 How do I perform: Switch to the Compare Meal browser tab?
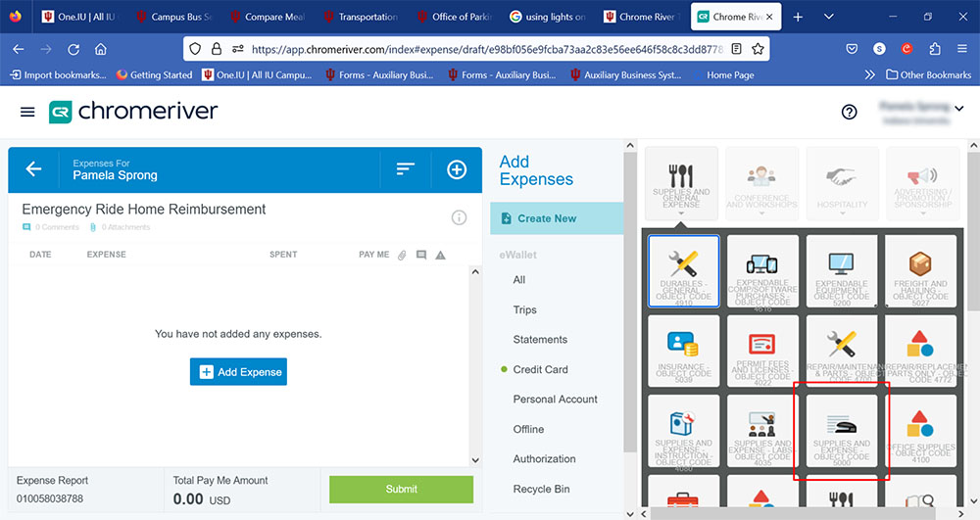(269, 17)
